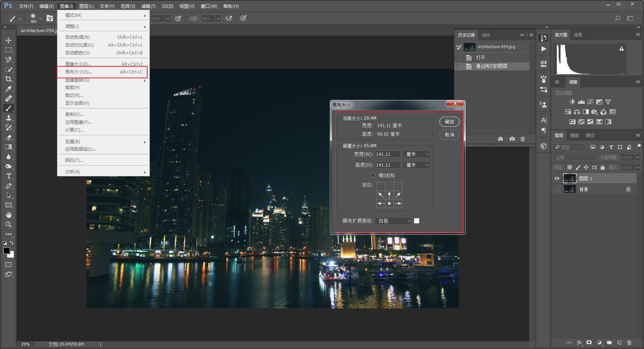Create a new layer icon

click(619, 342)
